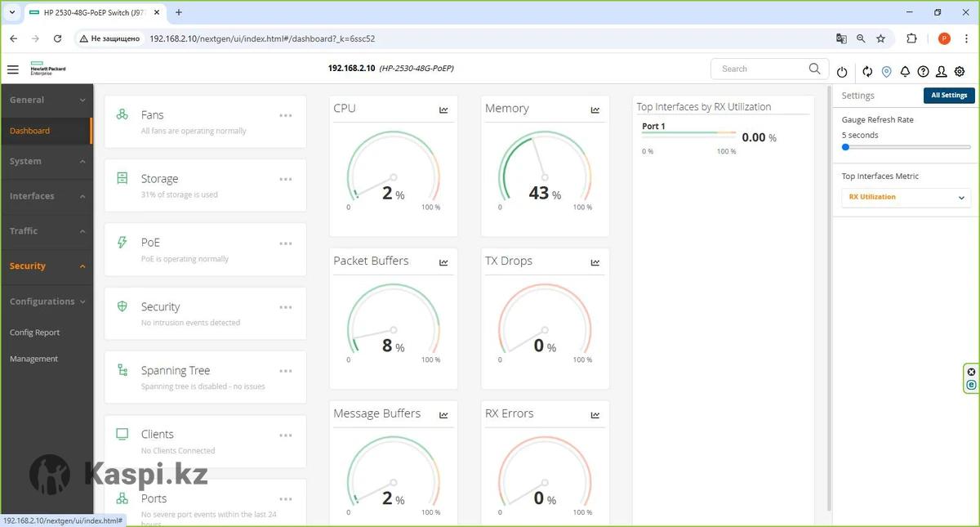Click the dashboard vertical scrollbar
This screenshot has height=527, width=980.
(828, 298)
